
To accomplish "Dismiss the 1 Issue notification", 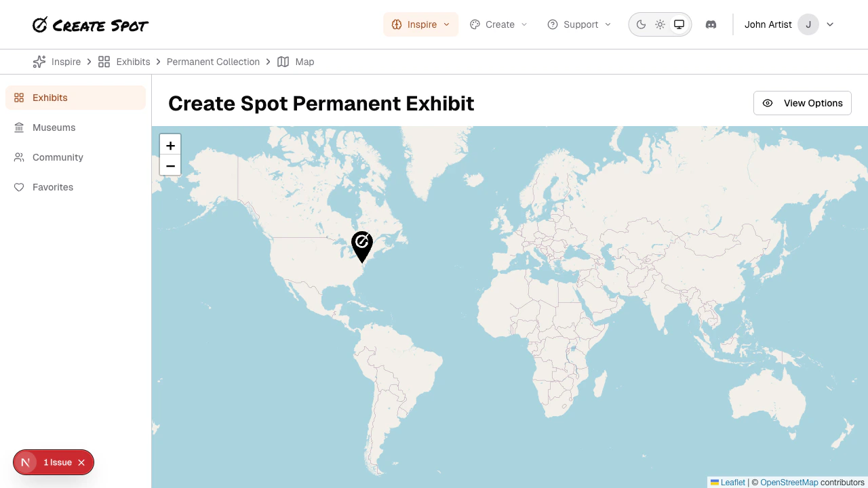I will [x=81, y=462].
